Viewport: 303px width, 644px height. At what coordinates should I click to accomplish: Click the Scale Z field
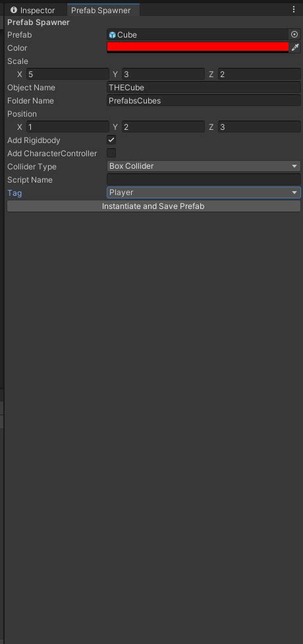click(x=259, y=74)
